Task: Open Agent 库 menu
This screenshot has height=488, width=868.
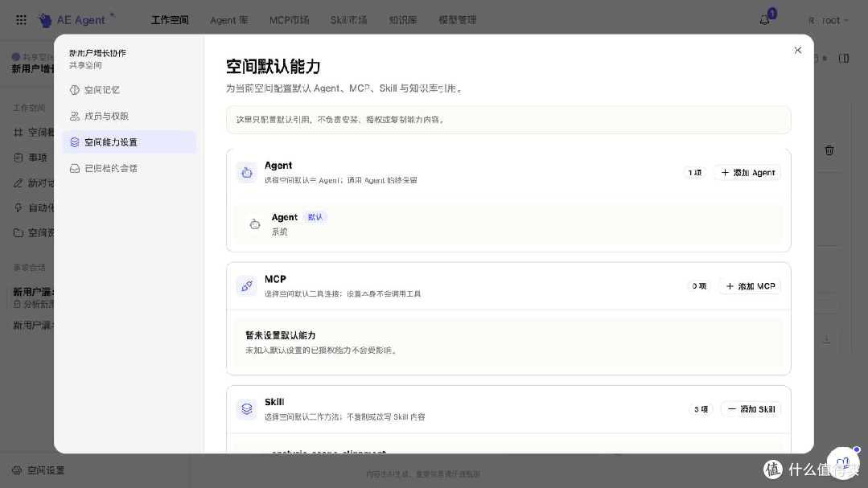Action: pyautogui.click(x=229, y=20)
